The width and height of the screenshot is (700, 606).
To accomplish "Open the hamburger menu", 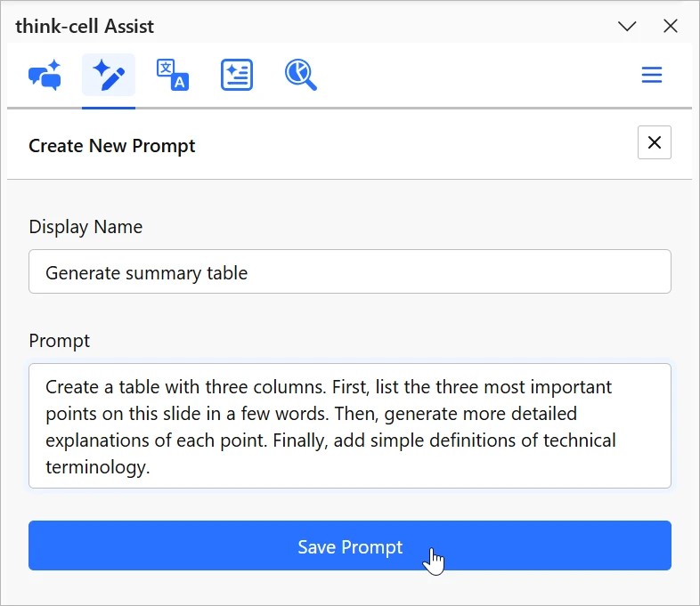I will pos(652,75).
